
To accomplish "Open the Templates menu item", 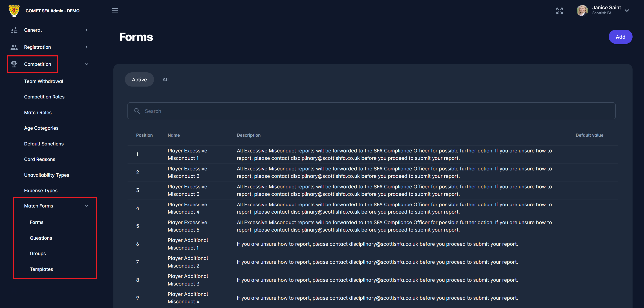I will 42,269.
